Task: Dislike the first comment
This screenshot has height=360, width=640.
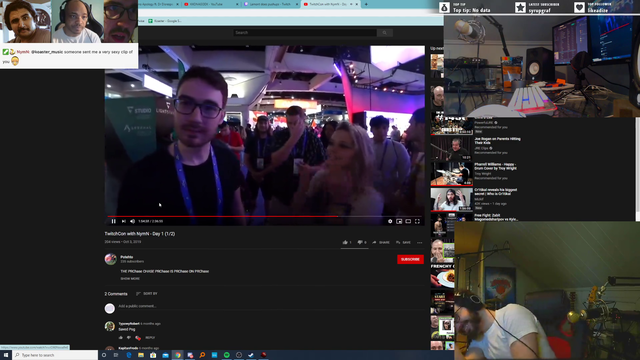Action: tap(129, 338)
